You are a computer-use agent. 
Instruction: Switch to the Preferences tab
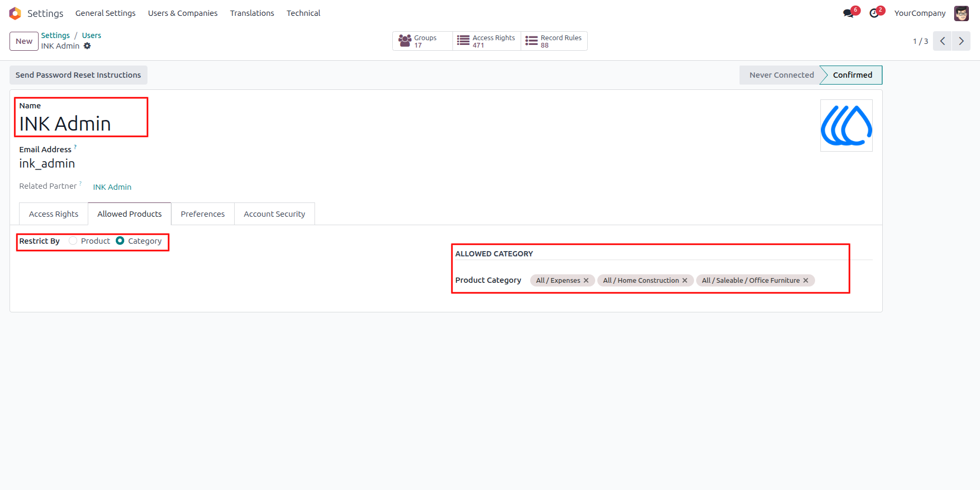(202, 214)
